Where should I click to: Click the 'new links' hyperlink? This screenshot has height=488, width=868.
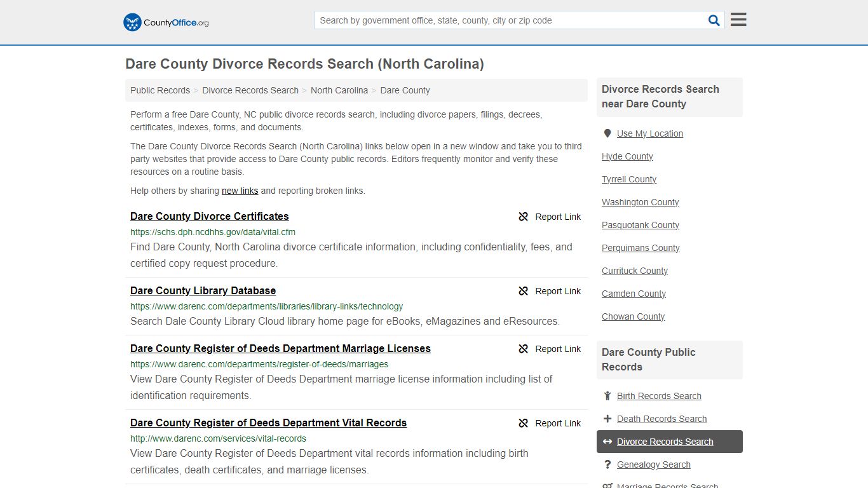point(240,191)
